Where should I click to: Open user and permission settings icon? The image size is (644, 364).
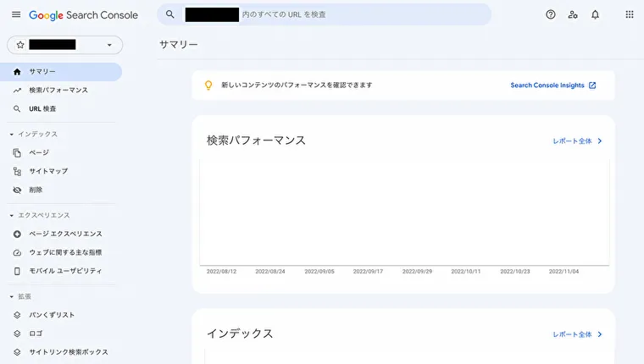tap(573, 14)
